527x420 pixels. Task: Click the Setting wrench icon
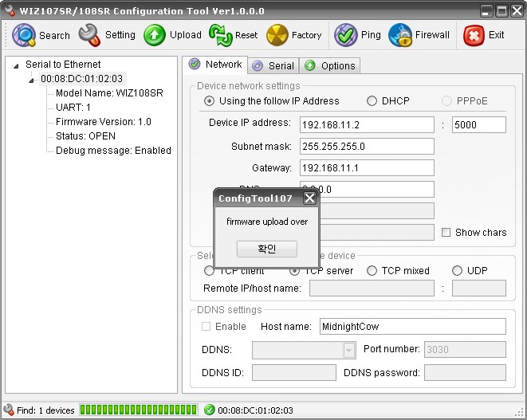[90, 35]
